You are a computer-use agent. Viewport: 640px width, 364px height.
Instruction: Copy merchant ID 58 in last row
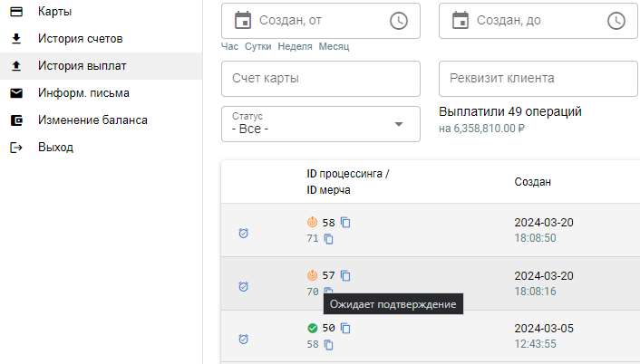point(329,345)
